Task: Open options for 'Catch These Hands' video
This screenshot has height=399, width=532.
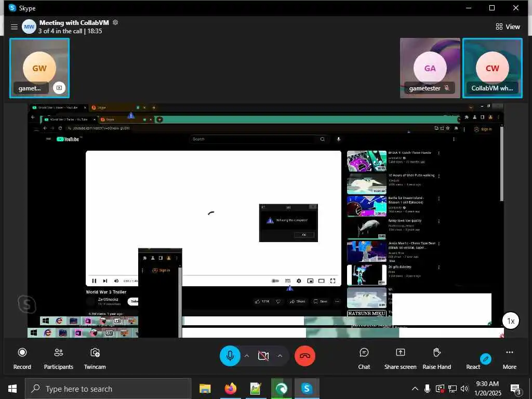Action: [x=438, y=153]
